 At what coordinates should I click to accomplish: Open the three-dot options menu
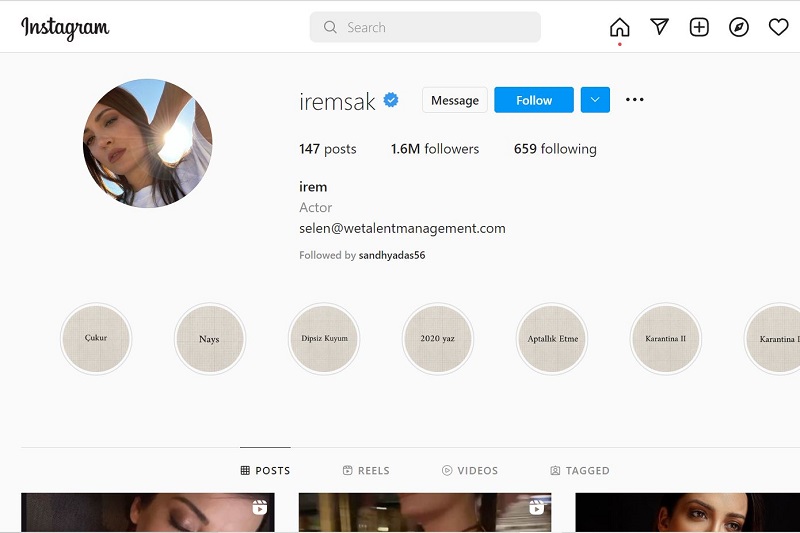tap(634, 99)
